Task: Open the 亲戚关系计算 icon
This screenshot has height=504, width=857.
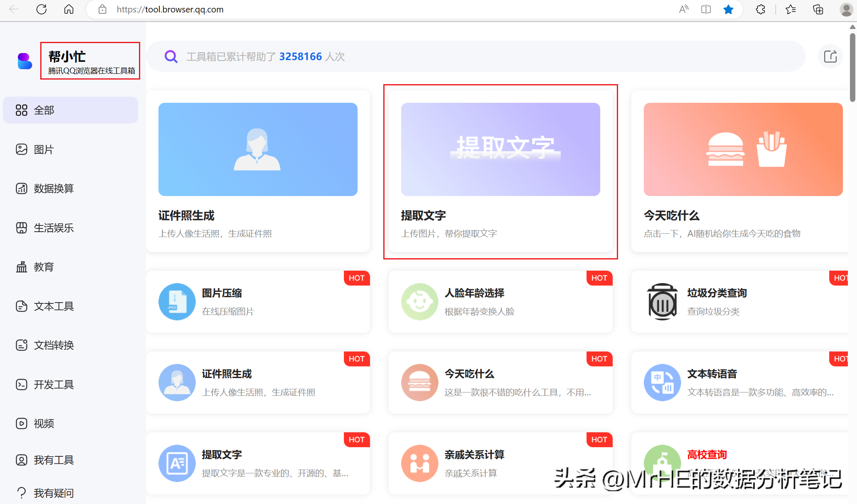Action: tap(420, 463)
